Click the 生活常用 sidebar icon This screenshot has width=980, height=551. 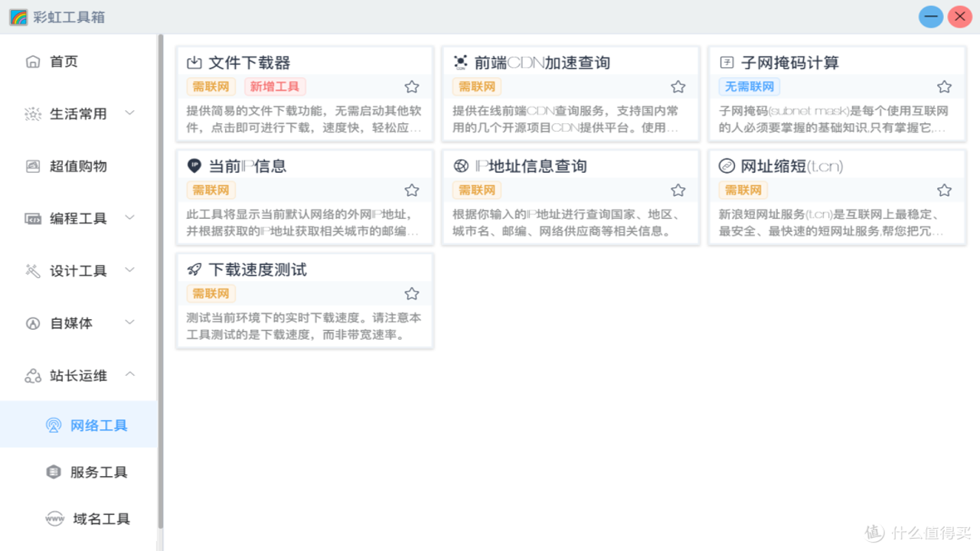pos(33,114)
